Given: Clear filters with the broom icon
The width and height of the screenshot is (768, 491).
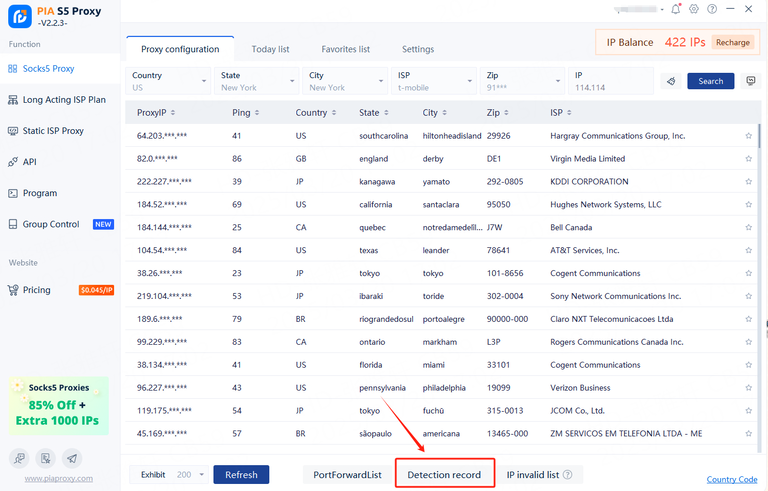Looking at the screenshot, I should (x=672, y=81).
